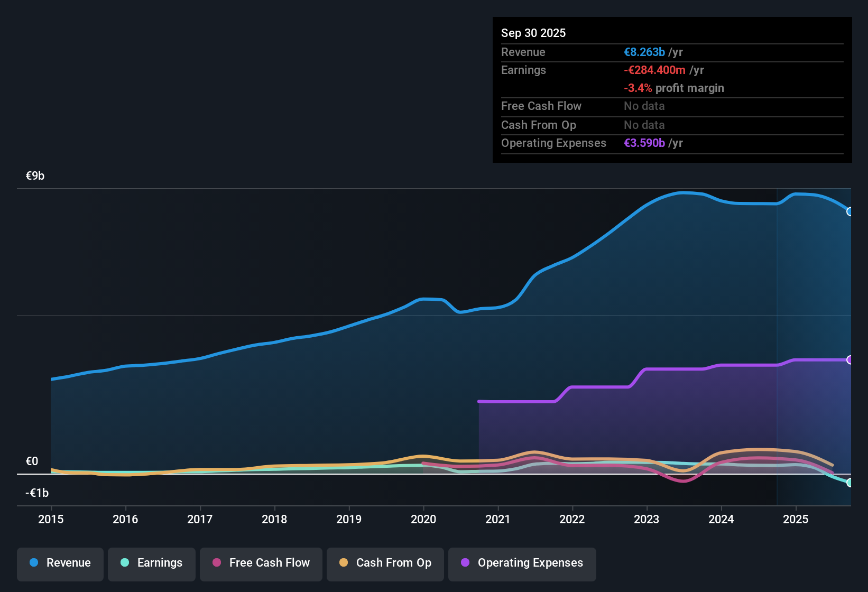This screenshot has width=868, height=592.
Task: Click the pink Free Cash Flow legend dot
Action: [x=216, y=563]
